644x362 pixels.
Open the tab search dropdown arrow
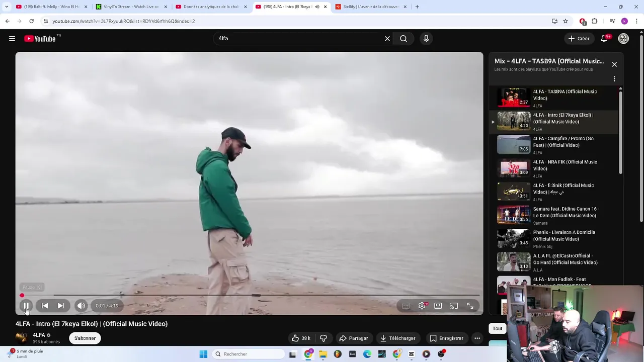click(7, 7)
